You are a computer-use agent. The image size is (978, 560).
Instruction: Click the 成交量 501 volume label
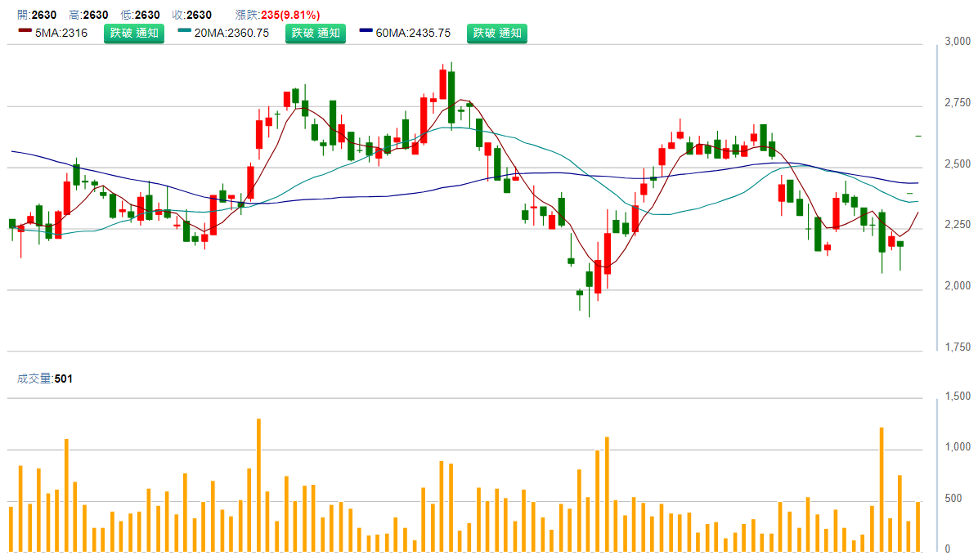pyautogui.click(x=45, y=379)
